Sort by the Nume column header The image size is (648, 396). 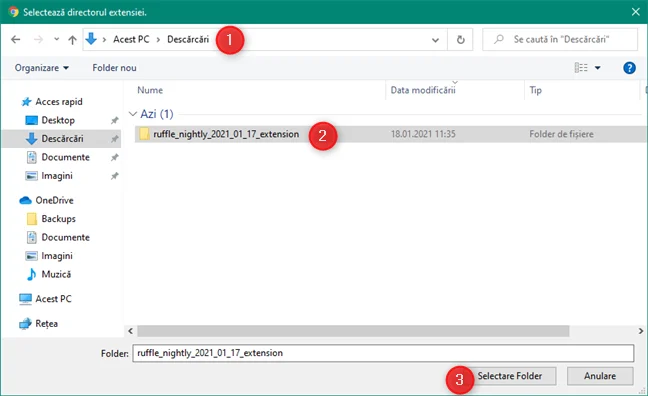(x=150, y=90)
